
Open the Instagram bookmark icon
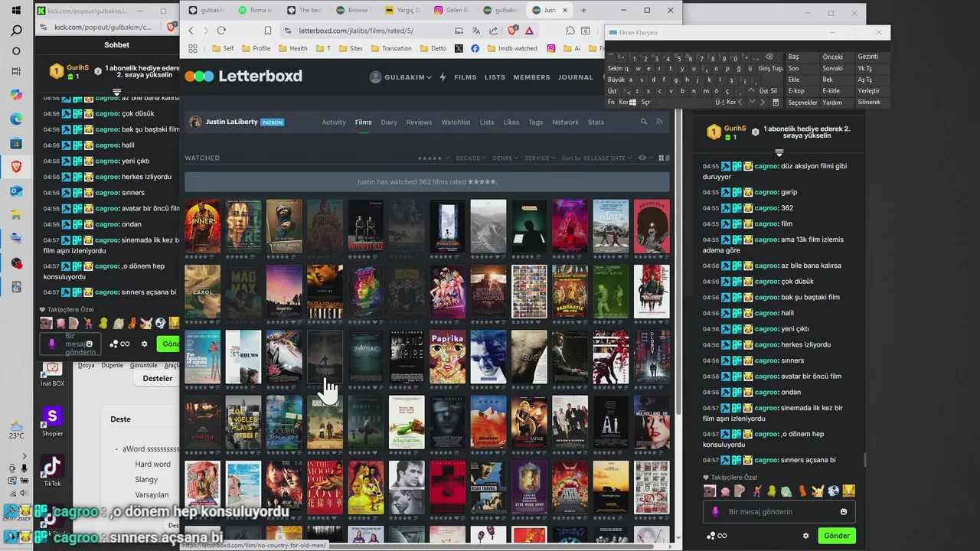(x=551, y=48)
